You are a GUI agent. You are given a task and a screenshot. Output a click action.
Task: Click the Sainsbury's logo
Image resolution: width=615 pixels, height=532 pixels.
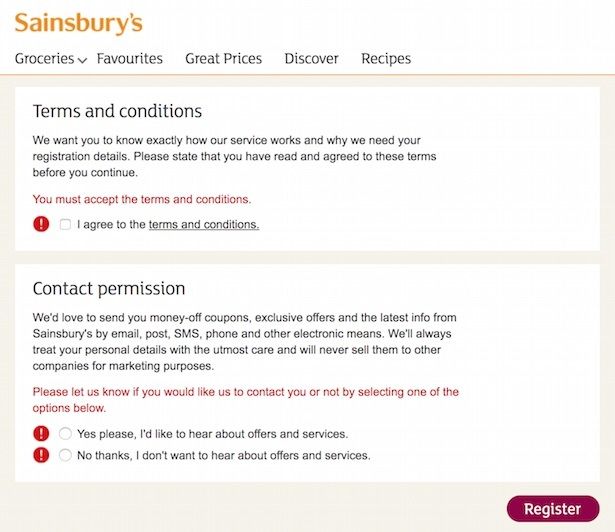[x=78, y=23]
